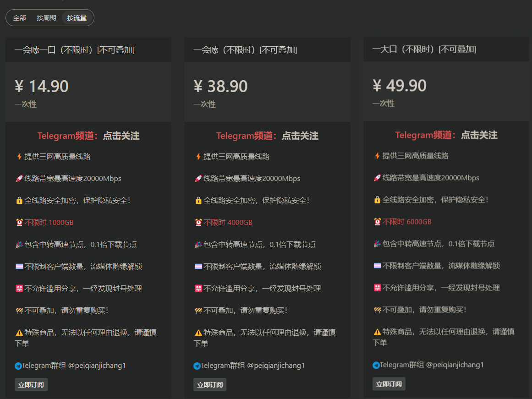Click the party popper icon in the ¥14.90 plan
532x399 pixels.
click(x=19, y=245)
